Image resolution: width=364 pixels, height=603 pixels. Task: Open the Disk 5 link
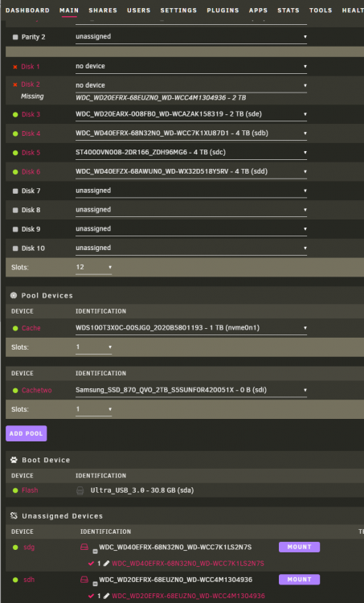tap(31, 153)
